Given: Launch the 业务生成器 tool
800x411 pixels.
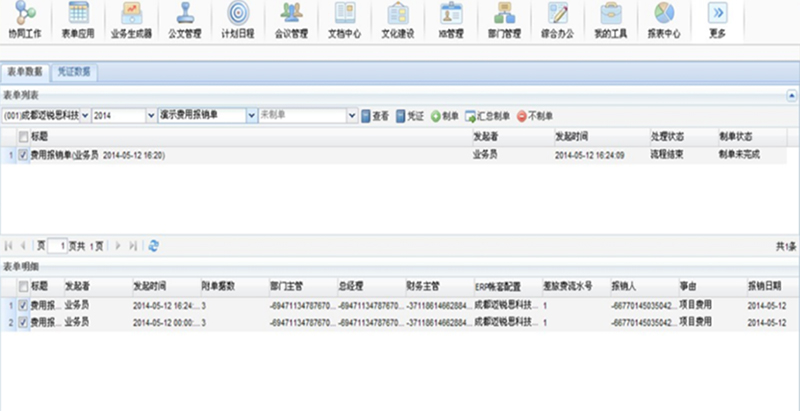Looking at the screenshot, I should (132, 20).
